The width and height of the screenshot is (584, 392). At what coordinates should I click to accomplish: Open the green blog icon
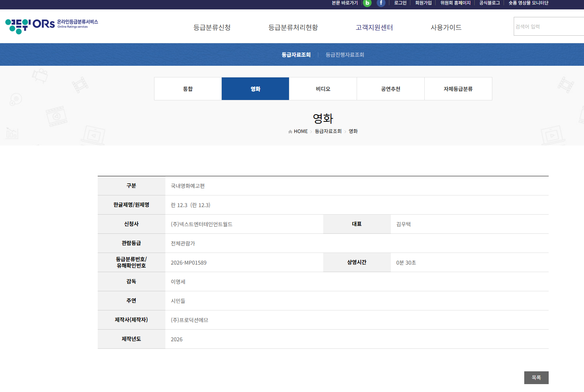(367, 3)
